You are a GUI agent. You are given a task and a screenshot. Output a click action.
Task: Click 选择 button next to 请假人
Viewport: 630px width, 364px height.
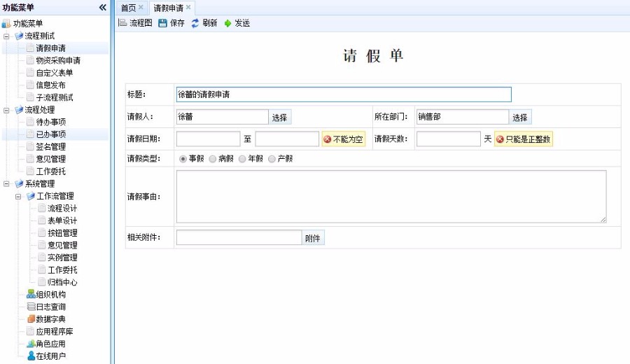279,118
